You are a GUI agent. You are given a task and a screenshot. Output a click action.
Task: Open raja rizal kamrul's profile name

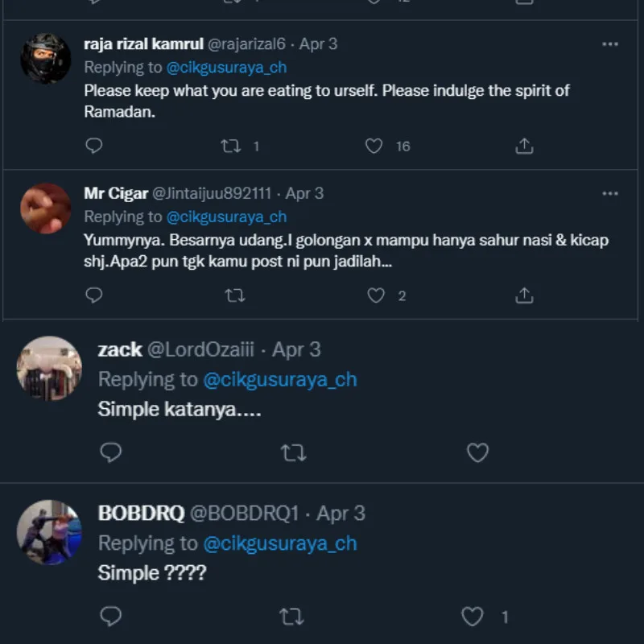pos(144,44)
